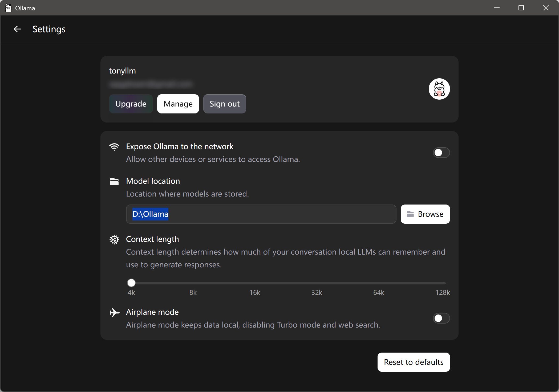Reset settings to defaults
Viewport: 559px width, 392px height.
(x=414, y=362)
